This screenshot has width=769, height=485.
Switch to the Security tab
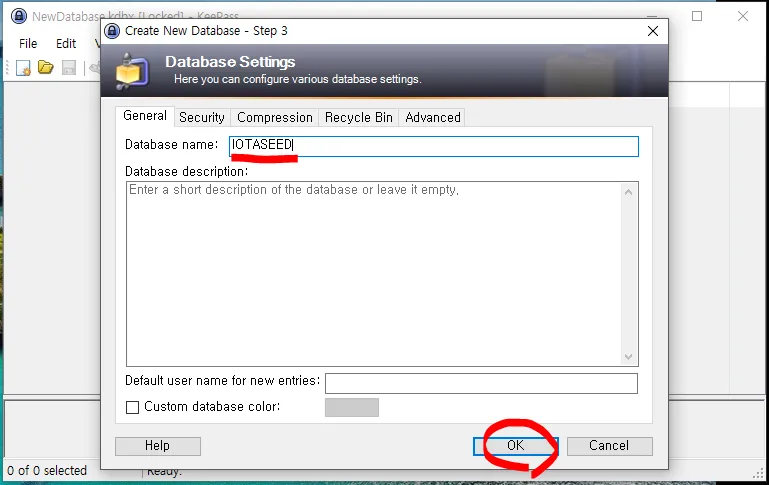point(202,118)
